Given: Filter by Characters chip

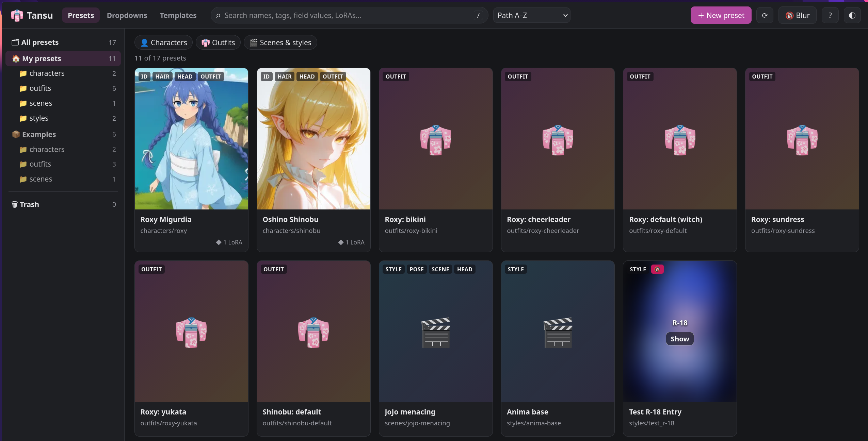Looking at the screenshot, I should point(163,43).
